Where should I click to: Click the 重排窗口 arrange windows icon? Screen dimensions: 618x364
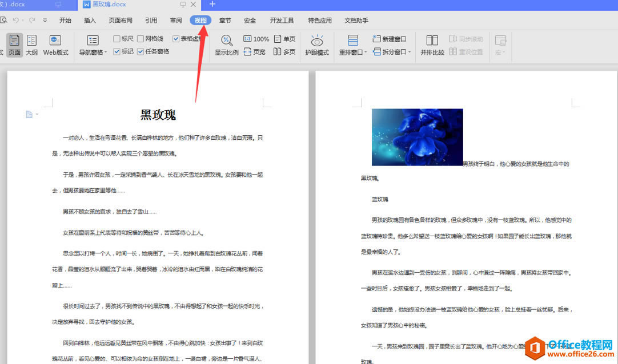pyautogui.click(x=353, y=41)
